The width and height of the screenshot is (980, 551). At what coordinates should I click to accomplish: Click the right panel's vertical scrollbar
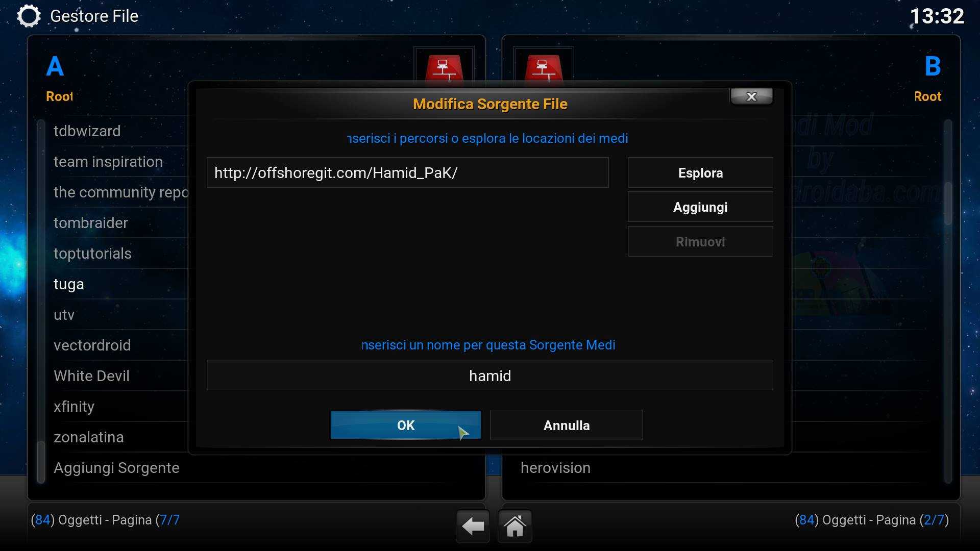pos(948,301)
